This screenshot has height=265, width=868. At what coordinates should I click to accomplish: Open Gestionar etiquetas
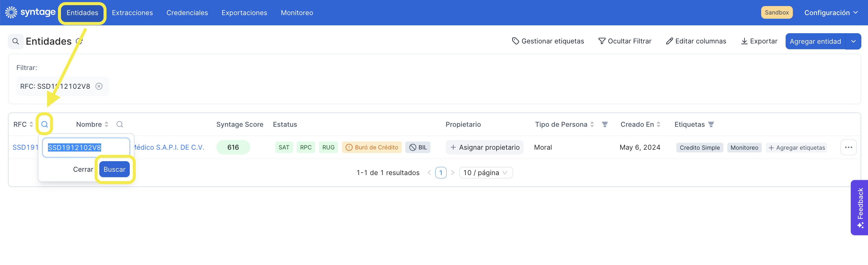548,41
